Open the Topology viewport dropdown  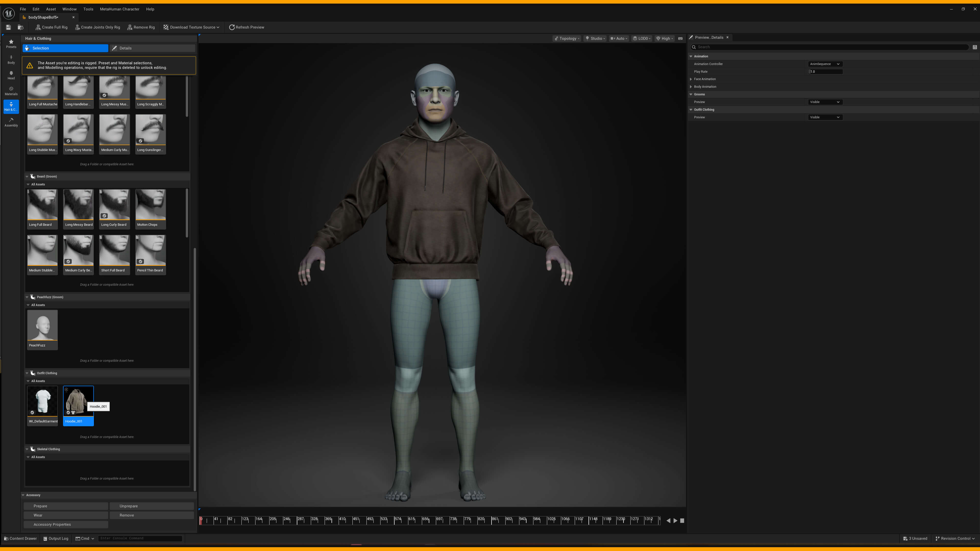coord(567,39)
